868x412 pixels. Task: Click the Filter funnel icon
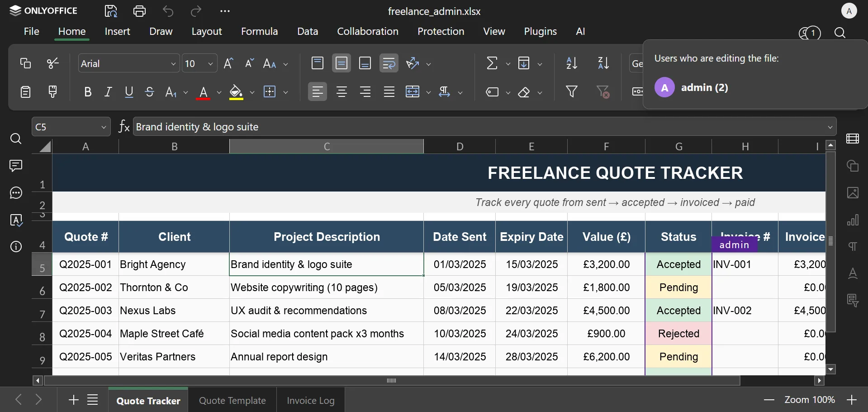(x=572, y=92)
